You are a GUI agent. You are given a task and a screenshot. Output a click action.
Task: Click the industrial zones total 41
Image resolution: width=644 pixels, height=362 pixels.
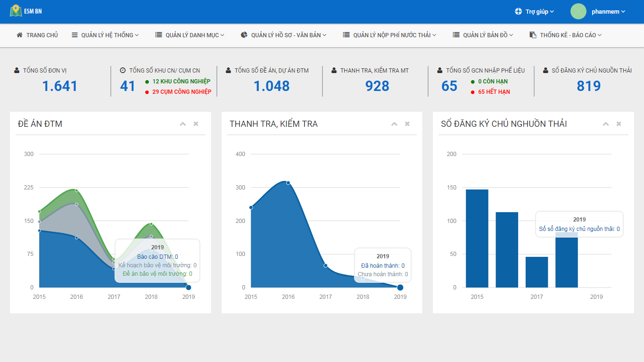pos(128,86)
